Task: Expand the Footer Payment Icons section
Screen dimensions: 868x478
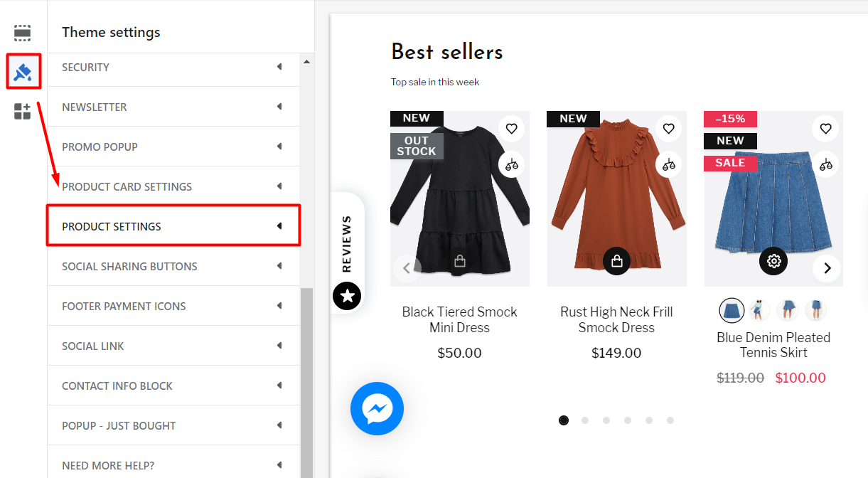Action: 173,306
